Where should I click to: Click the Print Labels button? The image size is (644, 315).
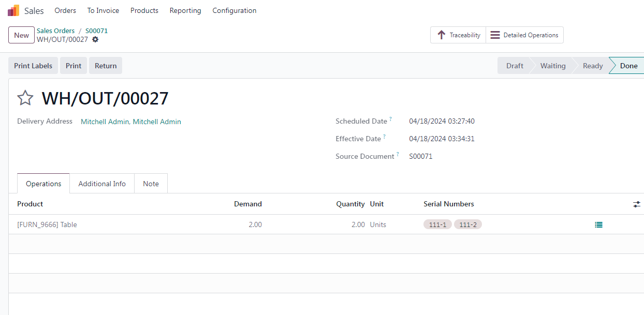33,66
